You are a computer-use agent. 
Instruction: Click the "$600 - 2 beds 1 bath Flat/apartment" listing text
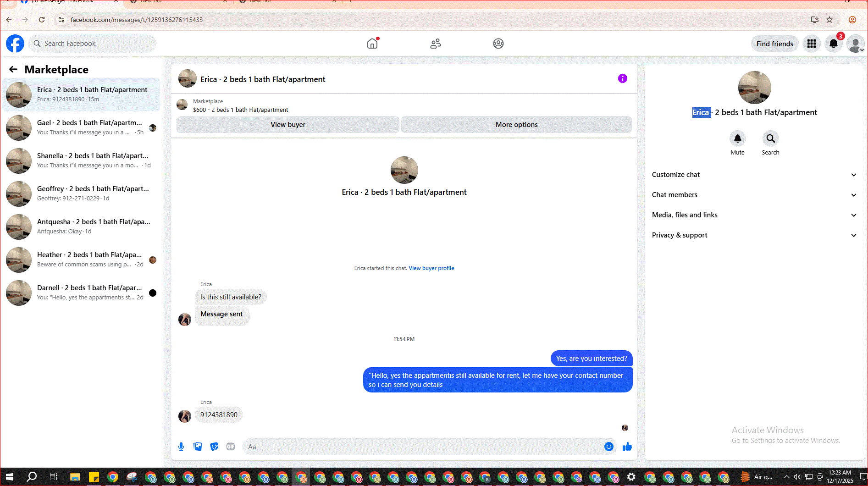pos(240,110)
